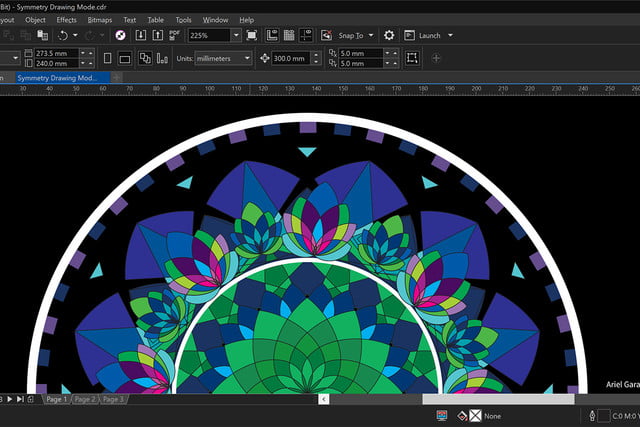This screenshot has height=427, width=640.
Task: Click duplicate distance X stepper arrows
Action: point(391,53)
